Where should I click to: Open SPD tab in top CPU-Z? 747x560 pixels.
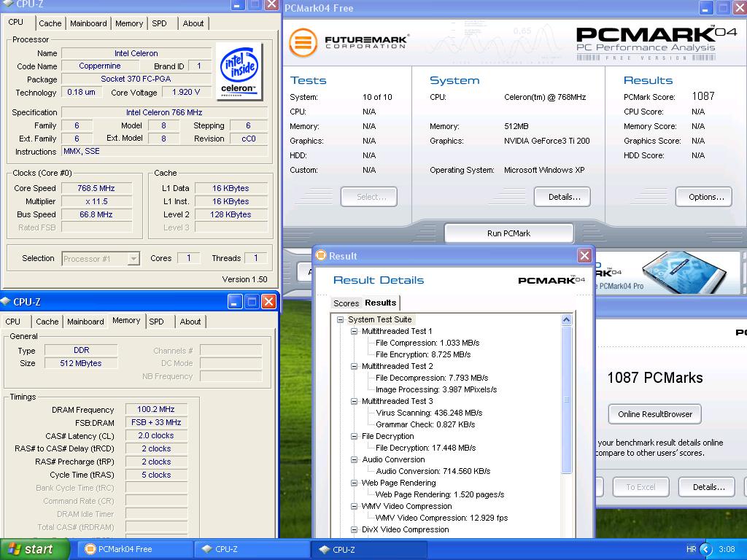(160, 23)
